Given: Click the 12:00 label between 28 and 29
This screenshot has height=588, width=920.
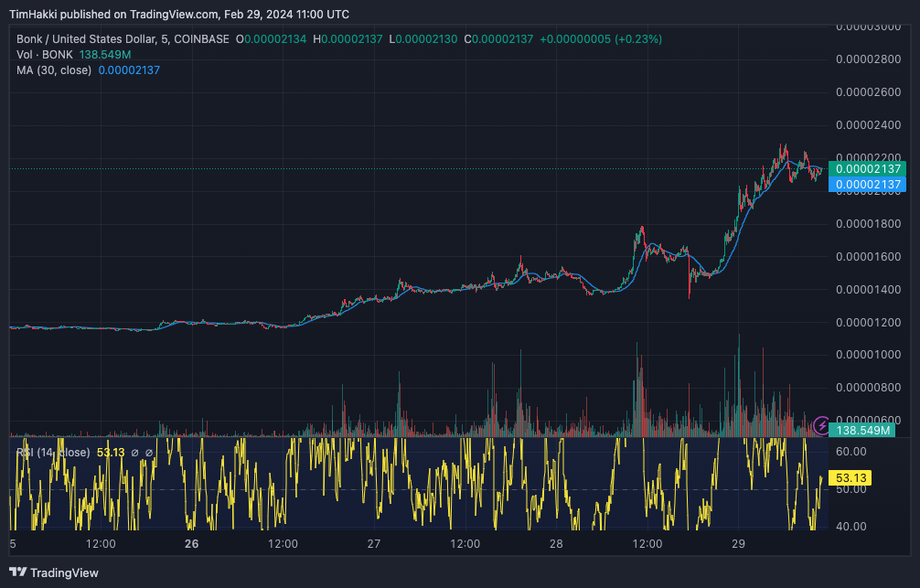Looking at the screenshot, I should tap(647, 544).
